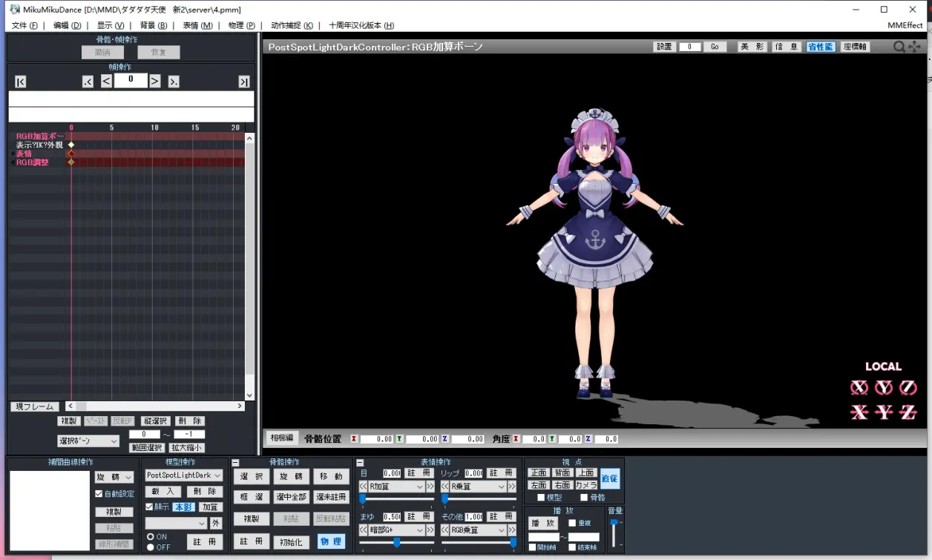This screenshot has width=932, height=560.
Task: Enable 模型 checkbox in view panel
Action: click(x=541, y=498)
